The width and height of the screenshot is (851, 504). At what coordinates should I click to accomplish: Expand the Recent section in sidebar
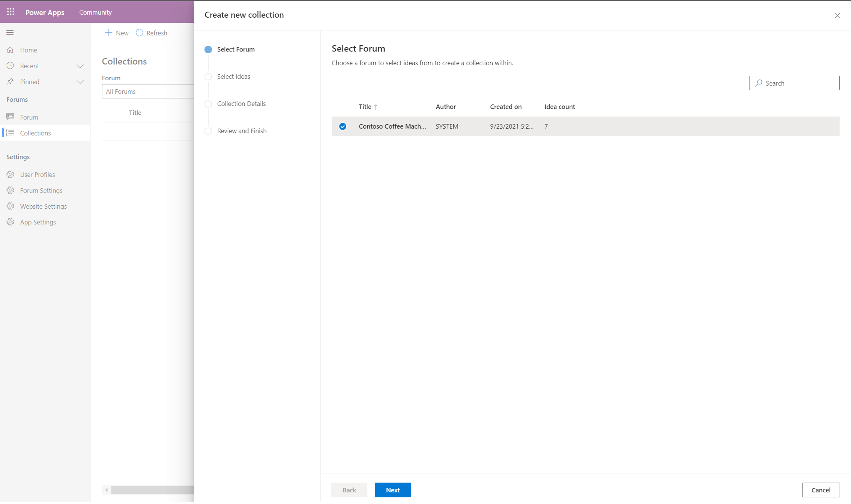(x=81, y=65)
